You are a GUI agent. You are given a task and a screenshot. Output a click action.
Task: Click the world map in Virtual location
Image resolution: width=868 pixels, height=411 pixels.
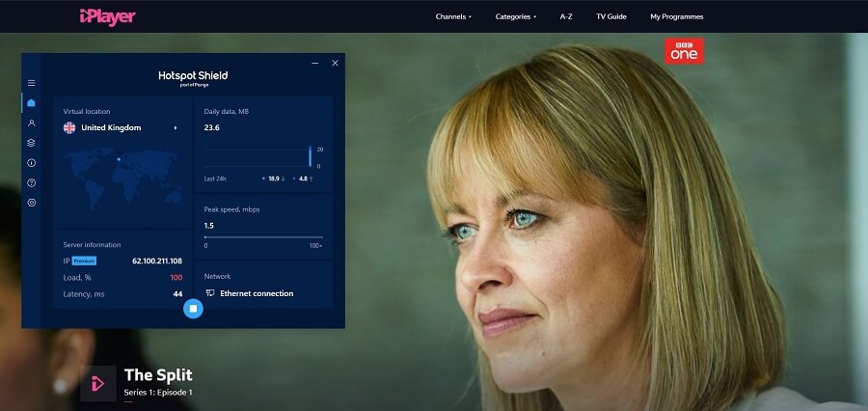pos(122,179)
